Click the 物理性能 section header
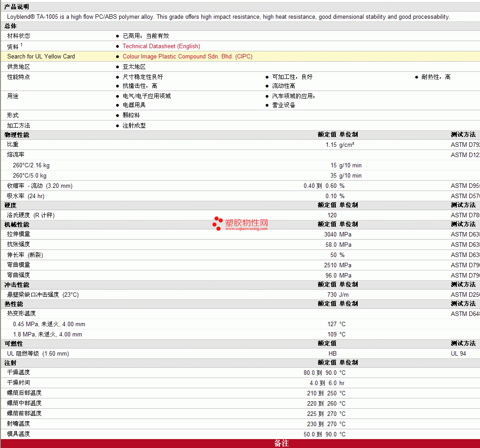This screenshot has height=448, width=480. point(17,135)
